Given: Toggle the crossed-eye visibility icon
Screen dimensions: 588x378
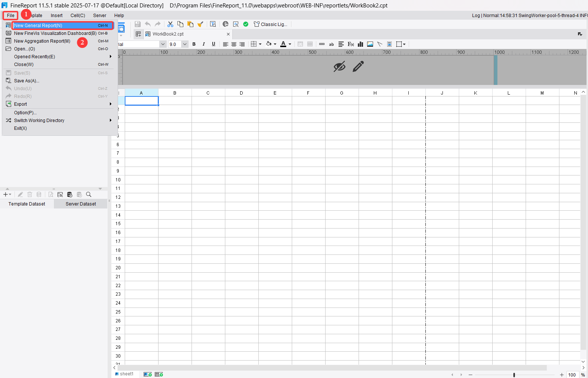Looking at the screenshot, I should (x=339, y=67).
